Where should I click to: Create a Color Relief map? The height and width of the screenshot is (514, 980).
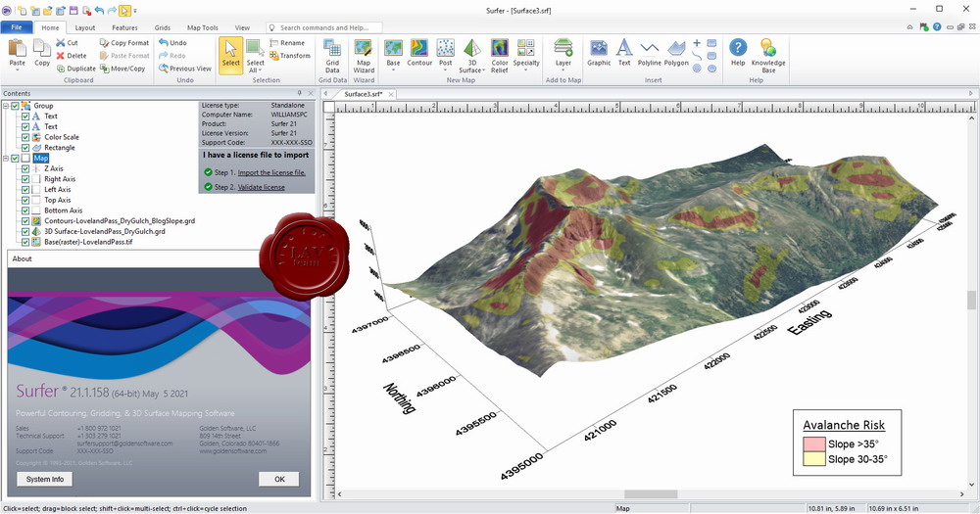point(500,56)
